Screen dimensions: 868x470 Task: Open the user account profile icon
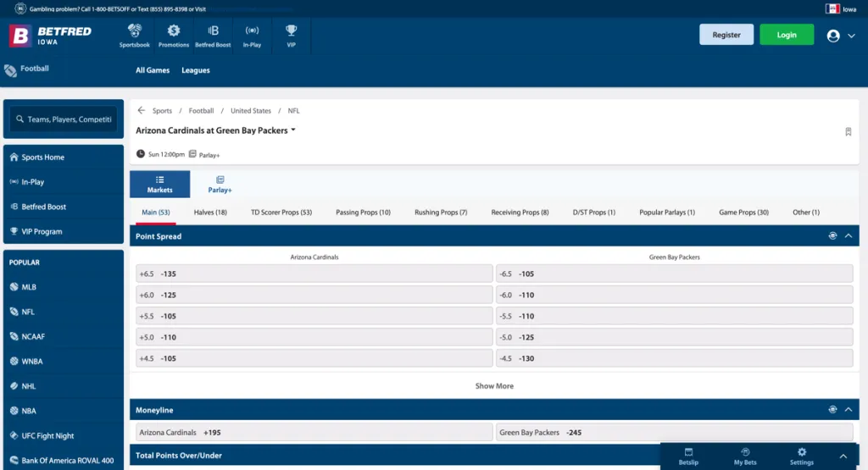833,36
